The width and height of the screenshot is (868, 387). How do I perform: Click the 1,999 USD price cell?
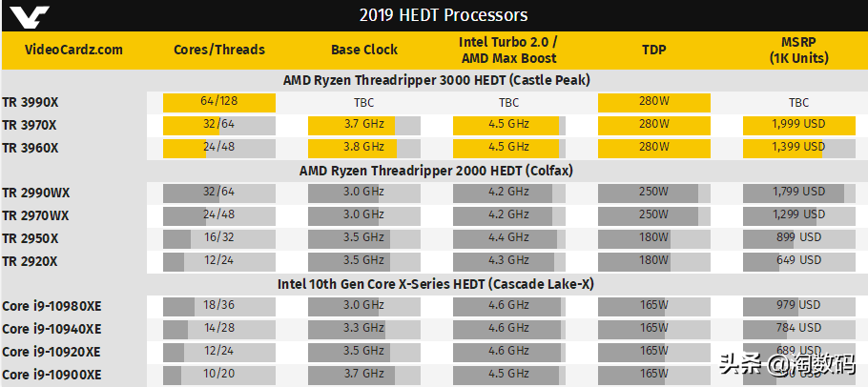(x=798, y=126)
